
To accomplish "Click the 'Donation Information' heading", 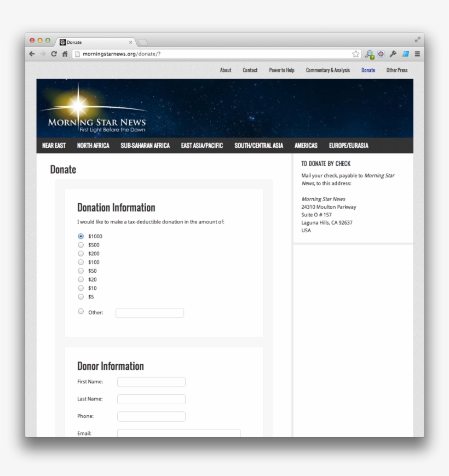I will (116, 208).
